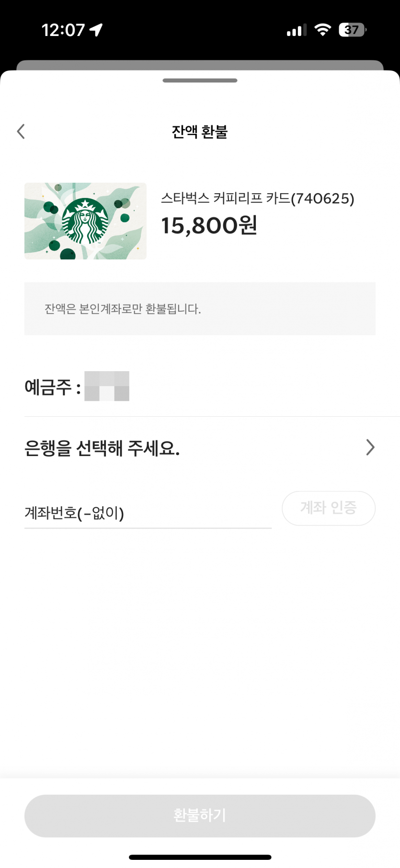Tap the 환불하기 button
The height and width of the screenshot is (868, 400).
tap(200, 816)
